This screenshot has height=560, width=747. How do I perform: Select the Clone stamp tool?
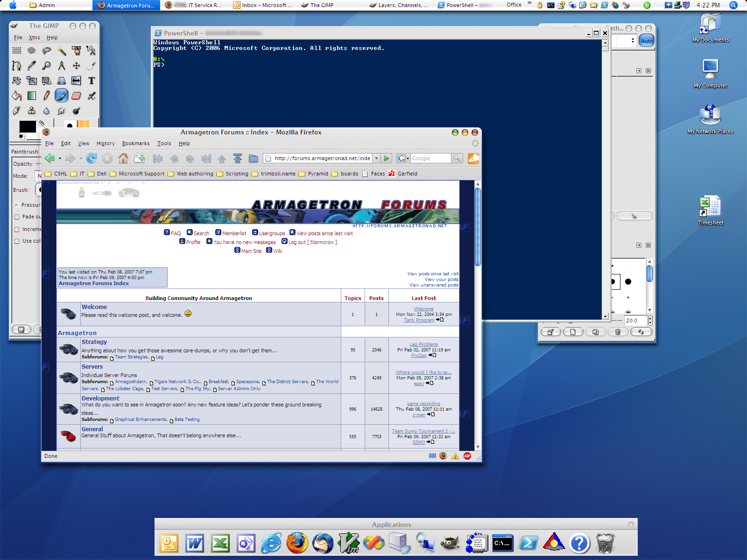[x=32, y=111]
